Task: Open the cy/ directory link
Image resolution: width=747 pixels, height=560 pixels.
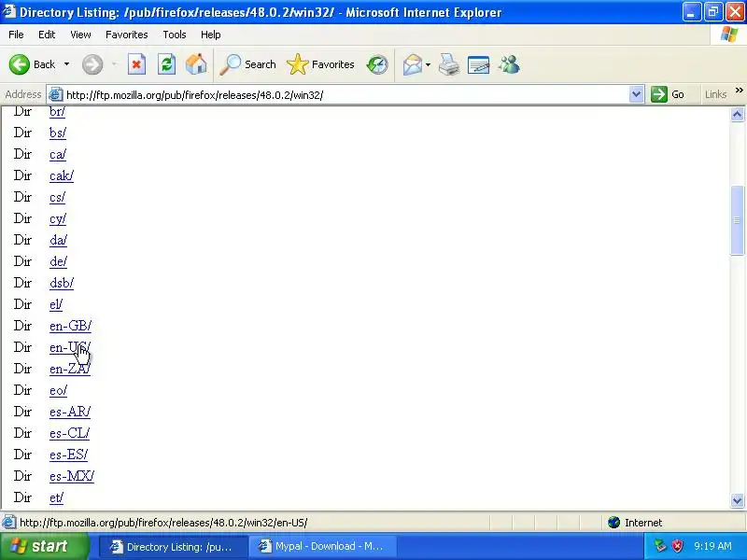Action: tap(58, 219)
